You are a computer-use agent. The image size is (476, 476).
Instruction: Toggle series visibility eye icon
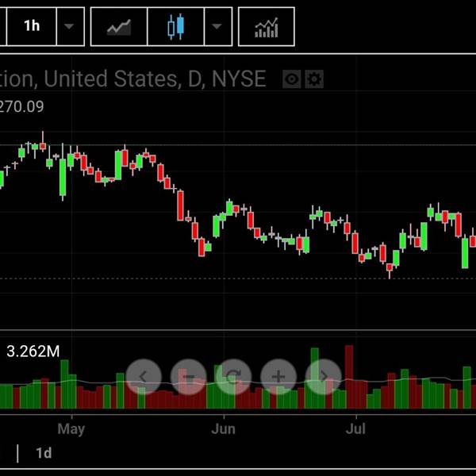[x=292, y=79]
